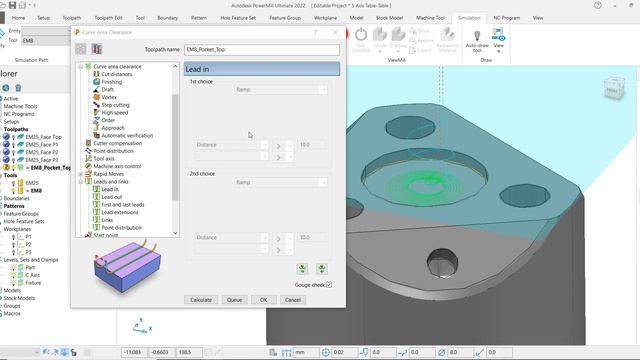Click the Auto-draw tool lightbulb icon
640x360 pixels.
pos(477,36)
